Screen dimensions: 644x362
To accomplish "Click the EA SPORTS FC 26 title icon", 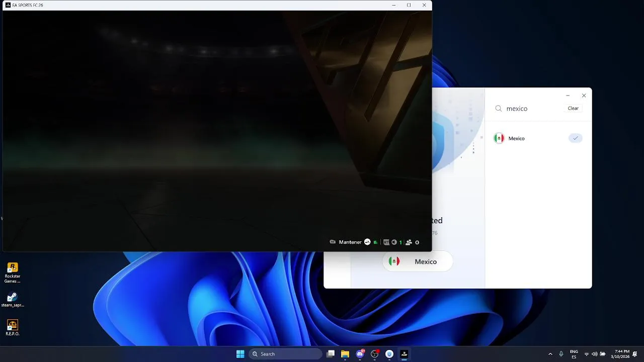I will (x=8, y=5).
